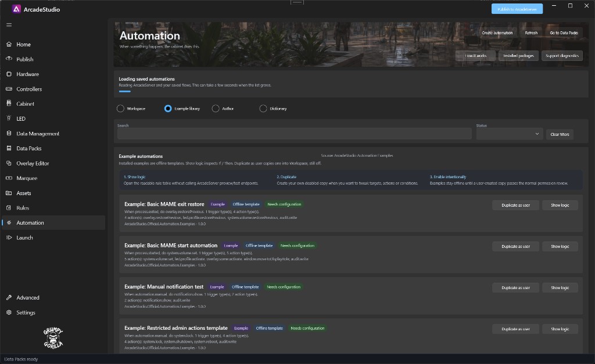This screenshot has width=595, height=364.
Task: Click the Data Management database icon
Action: click(9, 134)
